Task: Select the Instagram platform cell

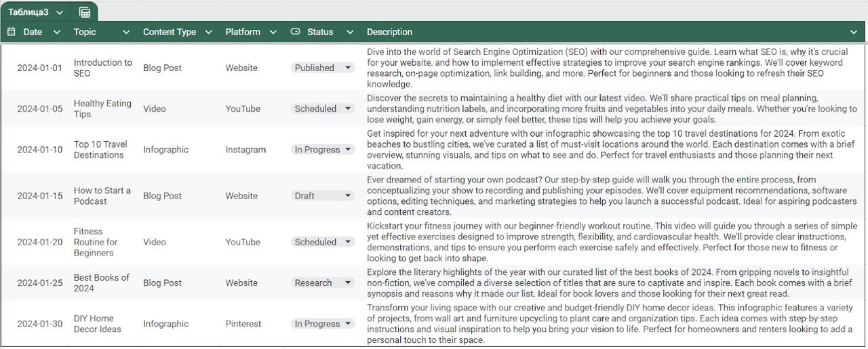Action: coord(245,150)
